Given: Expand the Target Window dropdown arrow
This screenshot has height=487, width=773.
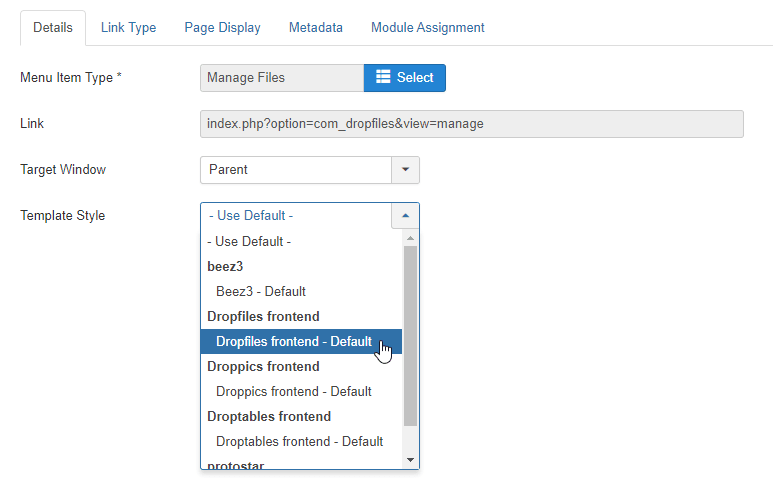Looking at the screenshot, I should (405, 170).
